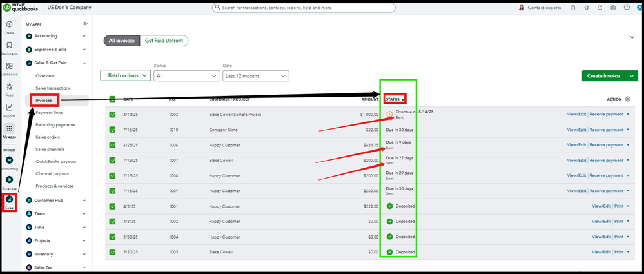Uncheck invoice 1001 checkbox

(x=113, y=206)
